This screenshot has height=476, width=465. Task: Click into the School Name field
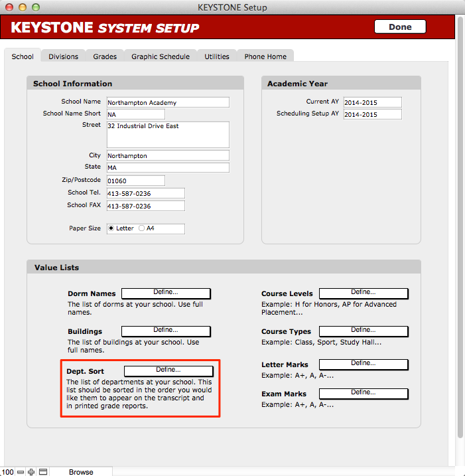(167, 102)
